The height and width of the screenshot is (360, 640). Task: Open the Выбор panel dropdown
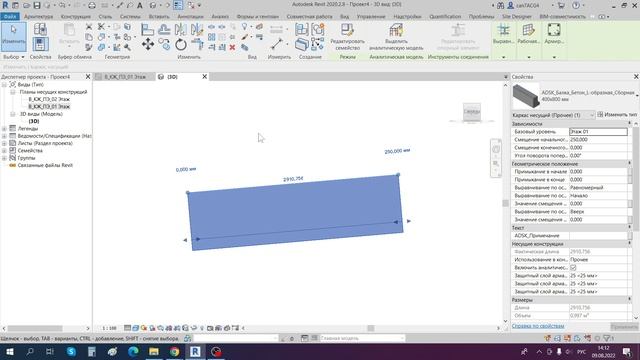tap(13, 57)
